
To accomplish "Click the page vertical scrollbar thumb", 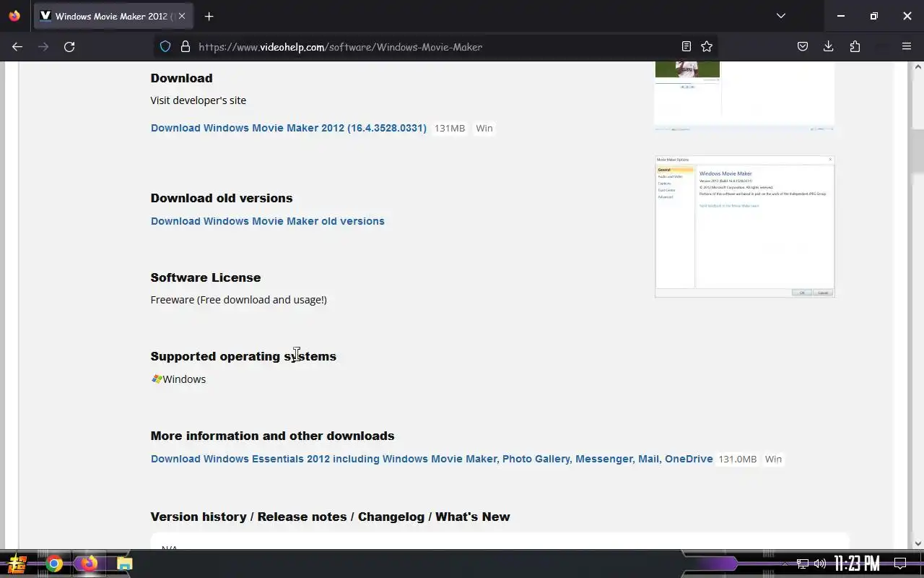I will [x=918, y=151].
